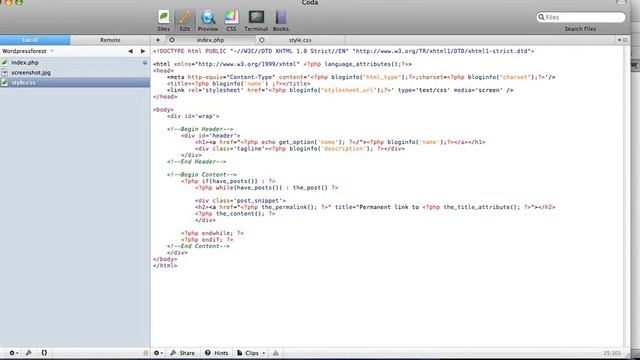The image size is (640, 360).
Task: Select style.css in the file list
Action: point(75,82)
